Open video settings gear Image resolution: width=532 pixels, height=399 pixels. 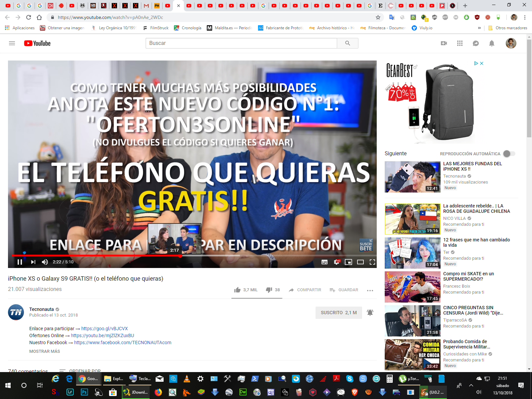pos(336,262)
